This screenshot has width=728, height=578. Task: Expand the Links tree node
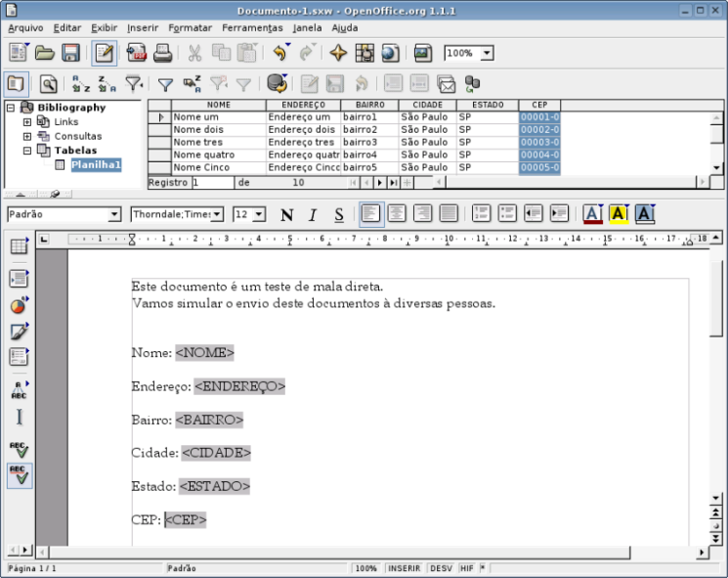coord(27,121)
